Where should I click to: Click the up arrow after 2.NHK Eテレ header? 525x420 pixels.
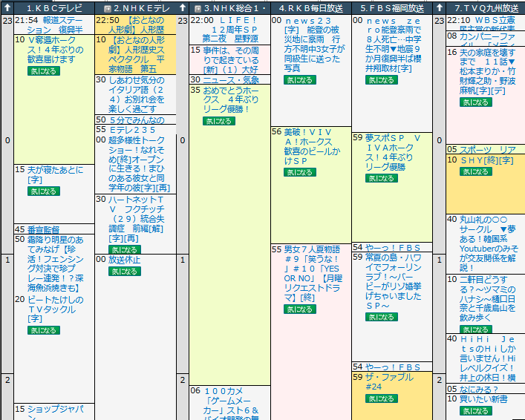coord(183,7)
